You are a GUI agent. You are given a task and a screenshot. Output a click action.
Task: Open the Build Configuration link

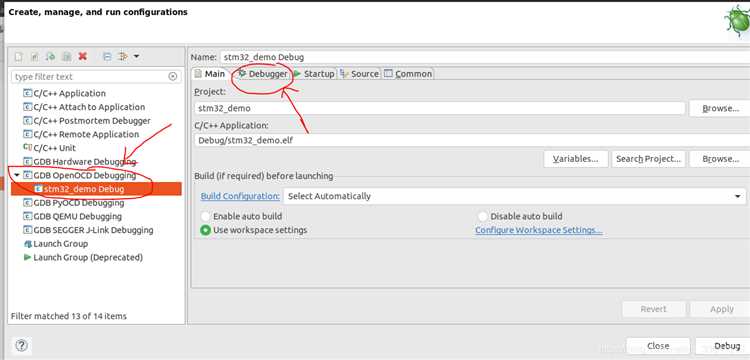point(240,196)
